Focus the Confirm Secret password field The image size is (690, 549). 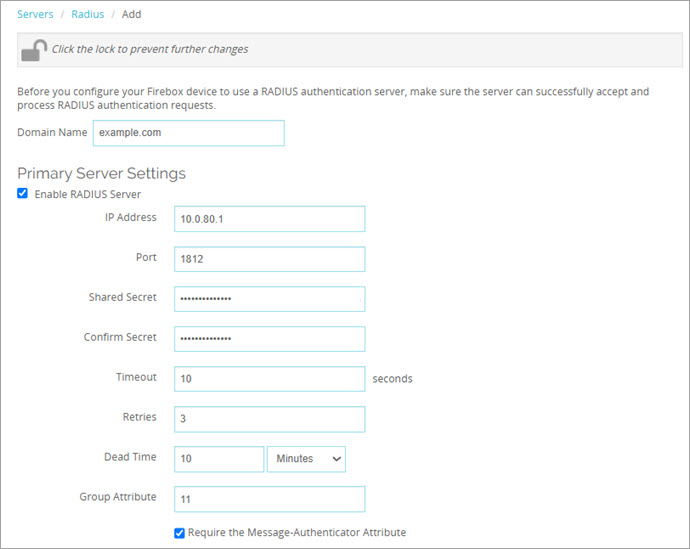tap(269, 339)
